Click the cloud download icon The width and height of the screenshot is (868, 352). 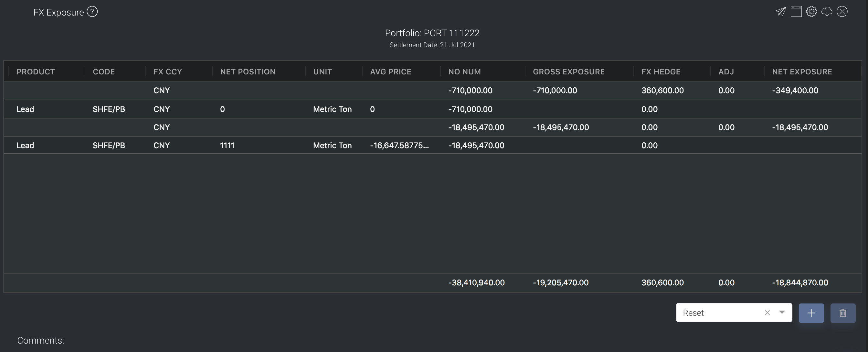(827, 11)
